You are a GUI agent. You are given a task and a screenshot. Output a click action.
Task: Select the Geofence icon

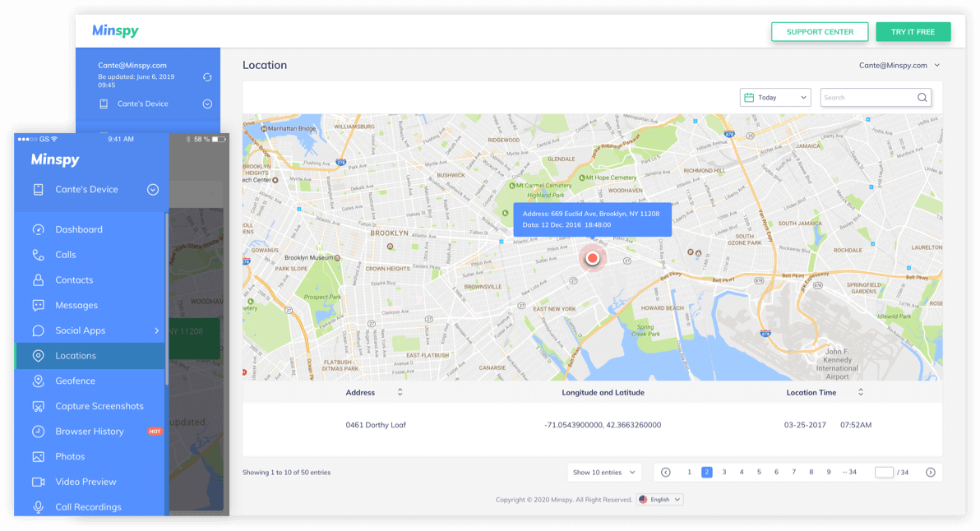37,381
